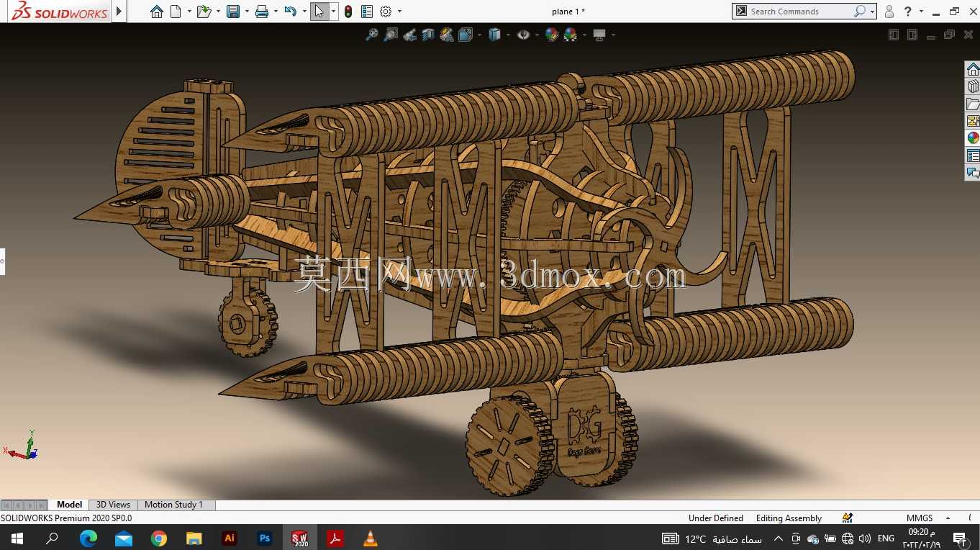
Task: Activate the Section View icon
Action: (x=428, y=35)
